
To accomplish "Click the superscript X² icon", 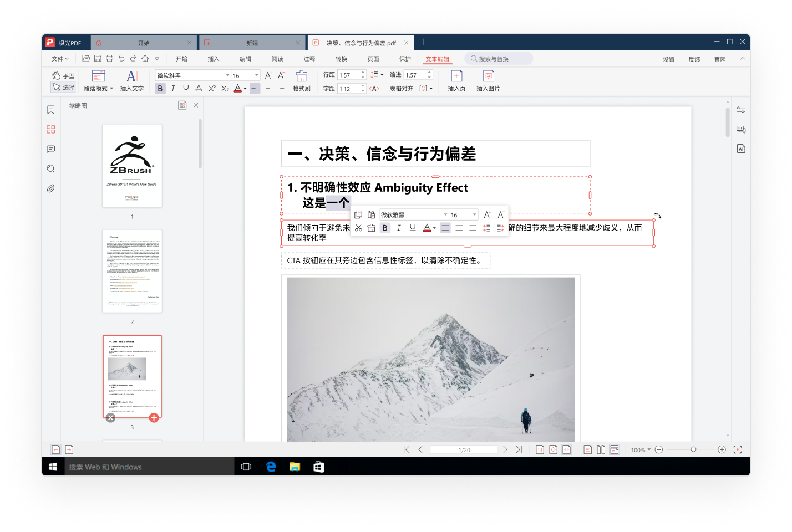I will (x=211, y=88).
